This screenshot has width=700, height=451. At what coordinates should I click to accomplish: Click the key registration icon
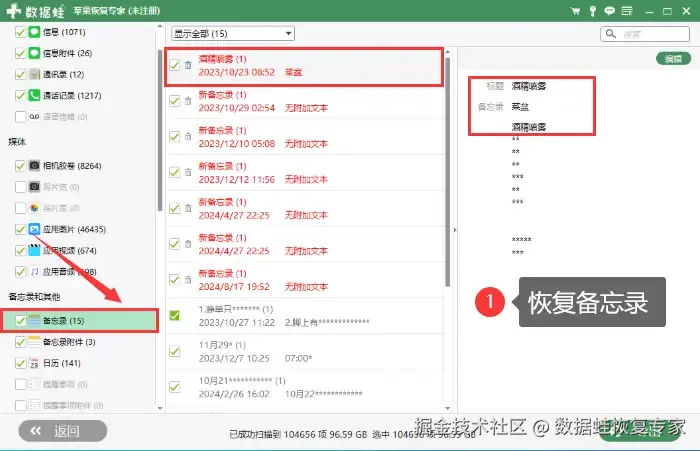(592, 11)
